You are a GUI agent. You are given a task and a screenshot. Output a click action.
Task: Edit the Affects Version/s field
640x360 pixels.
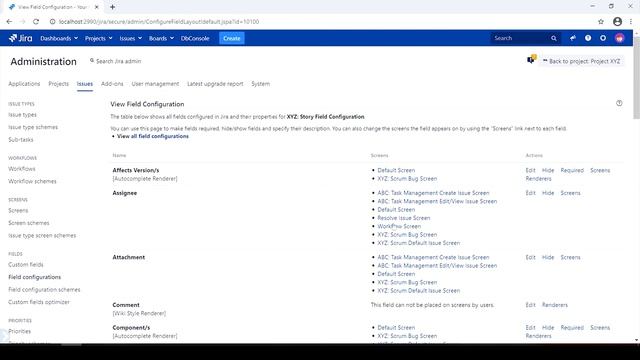pyautogui.click(x=530, y=170)
